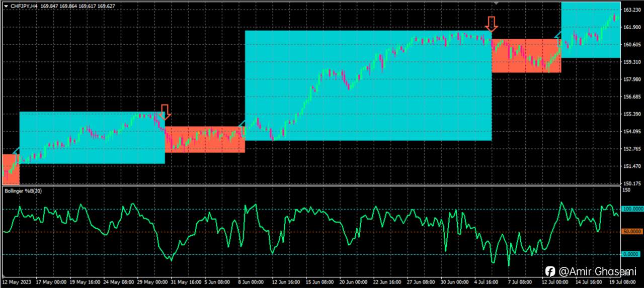Viewport: 644px width, 288px height.
Task: Click the cyan buy arrow near 12 May
Action: coord(16,150)
